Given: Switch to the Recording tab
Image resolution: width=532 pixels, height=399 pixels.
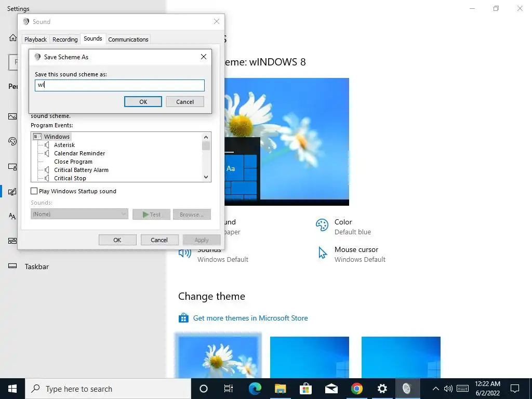Looking at the screenshot, I should (x=65, y=39).
